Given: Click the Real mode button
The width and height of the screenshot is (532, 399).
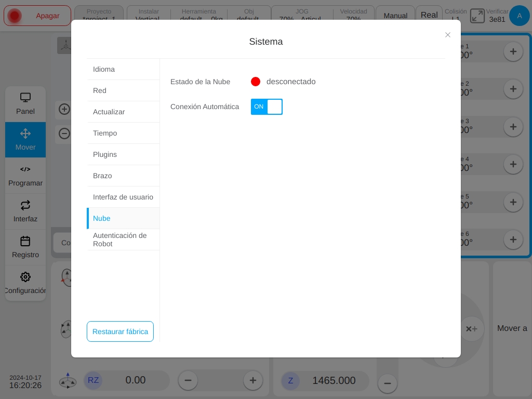Looking at the screenshot, I should click(429, 15).
